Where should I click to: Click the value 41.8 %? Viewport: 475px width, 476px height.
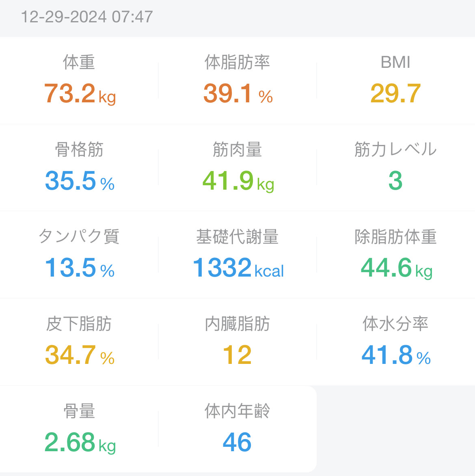click(396, 355)
